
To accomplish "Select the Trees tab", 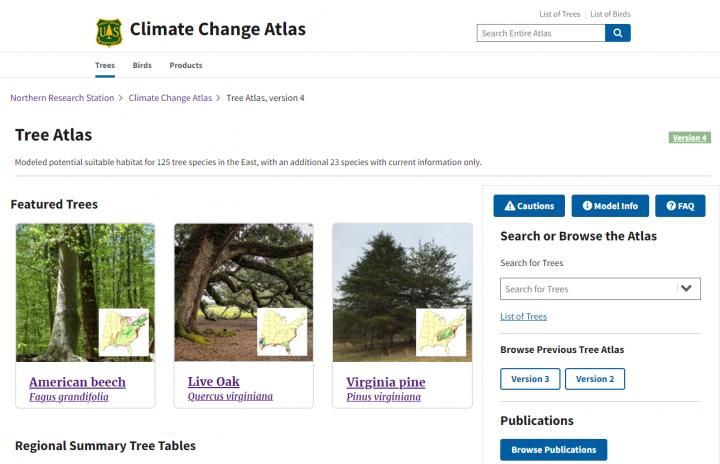I will [105, 65].
